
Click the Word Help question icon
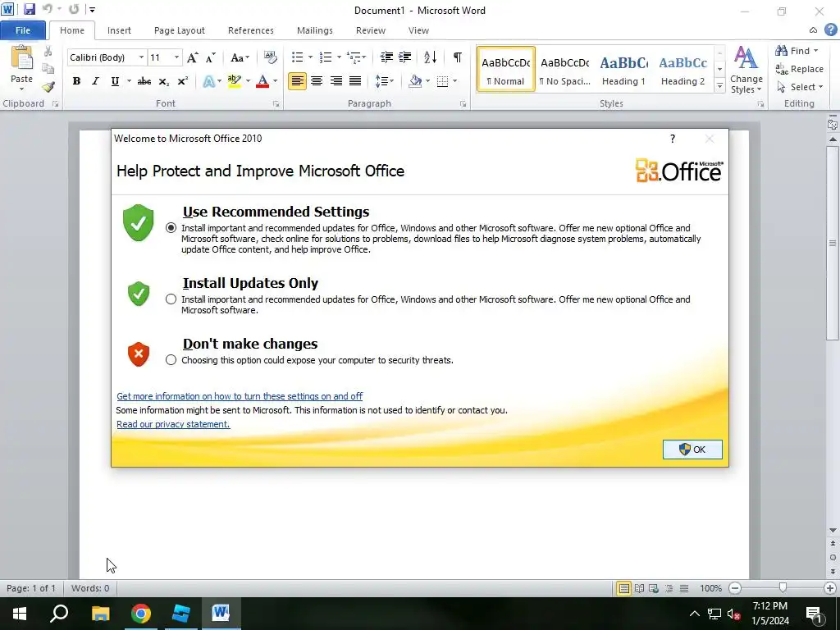pos(830,30)
